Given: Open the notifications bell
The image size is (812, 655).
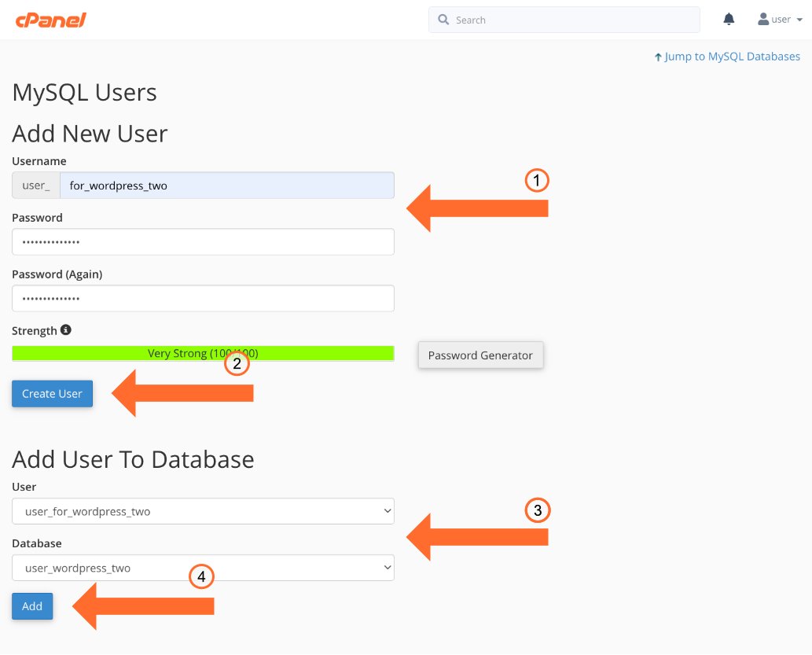Looking at the screenshot, I should coord(728,18).
